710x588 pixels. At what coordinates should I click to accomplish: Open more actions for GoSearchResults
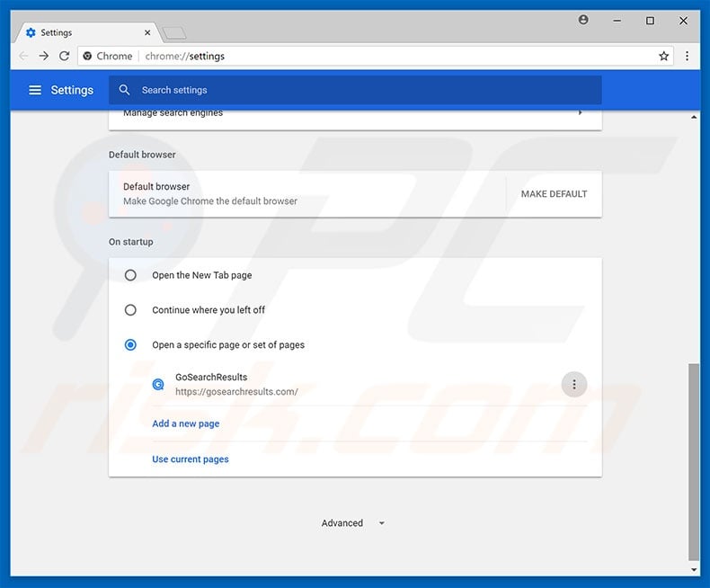tap(574, 385)
